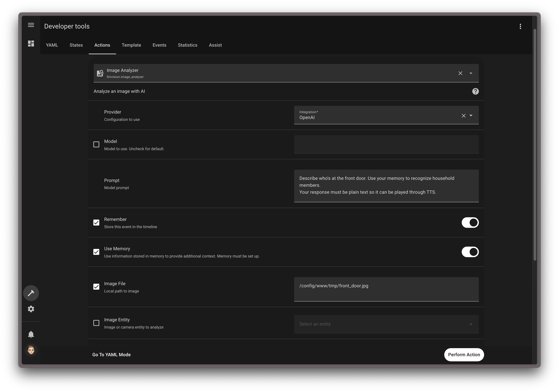Check the Image Entity checkbox
The height and width of the screenshot is (392, 559).
96,323
